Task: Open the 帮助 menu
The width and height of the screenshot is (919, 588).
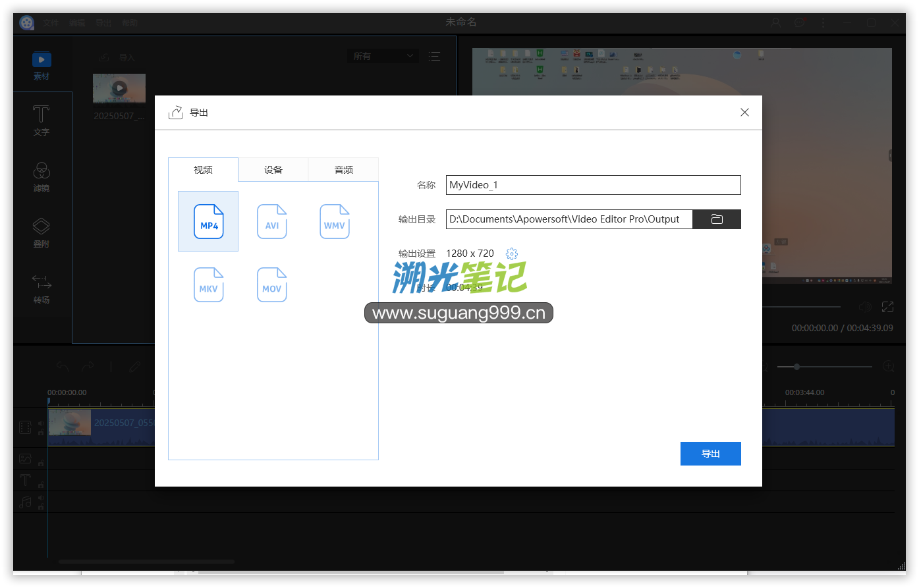Action: [x=130, y=23]
